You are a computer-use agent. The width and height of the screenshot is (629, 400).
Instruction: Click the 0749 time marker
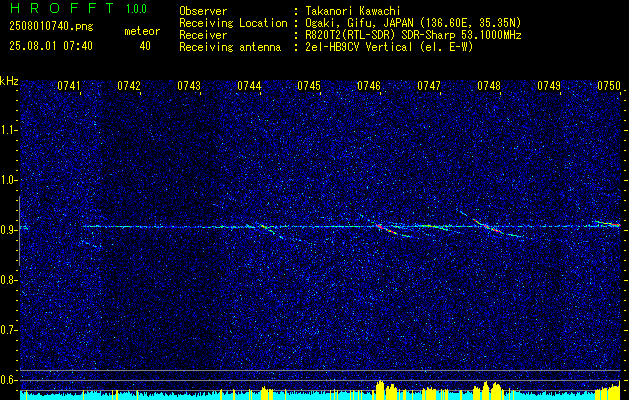click(549, 86)
